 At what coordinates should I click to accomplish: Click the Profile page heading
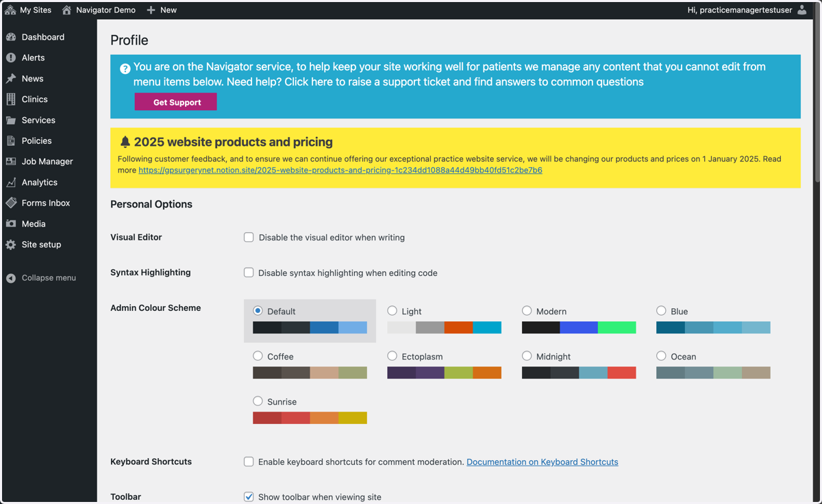coord(129,40)
